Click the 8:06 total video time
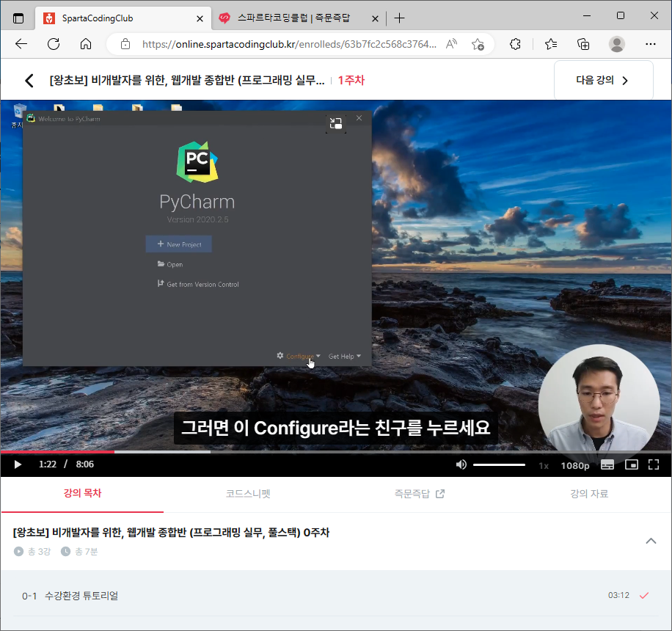Screen dimensions: 672x631 (x=85, y=464)
